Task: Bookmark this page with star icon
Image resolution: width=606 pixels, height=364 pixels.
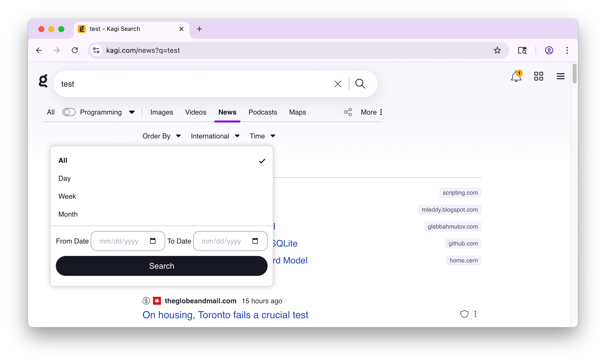Action: point(497,50)
